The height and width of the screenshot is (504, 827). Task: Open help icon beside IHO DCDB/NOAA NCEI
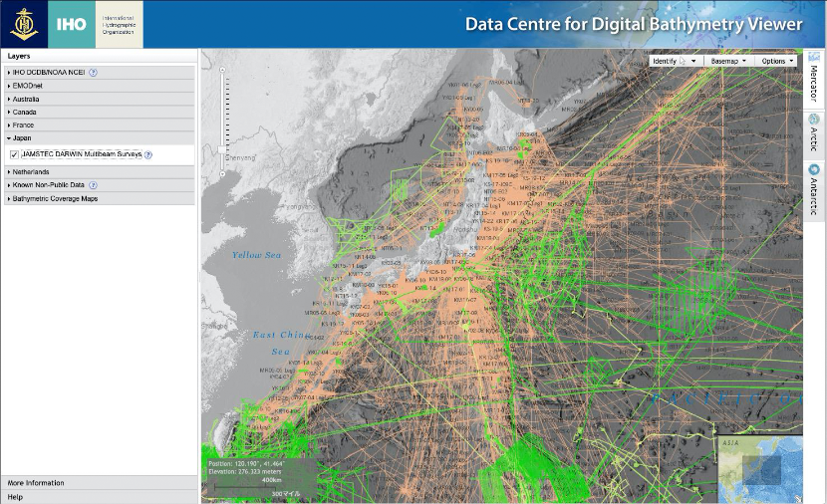pos(94,73)
